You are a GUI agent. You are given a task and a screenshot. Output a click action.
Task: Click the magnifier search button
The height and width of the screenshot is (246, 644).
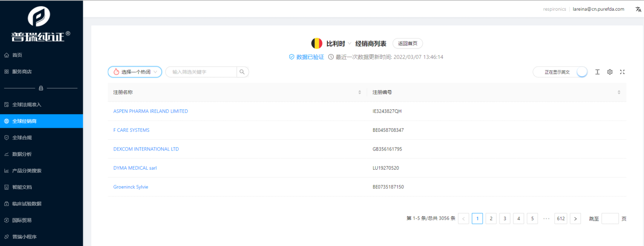pyautogui.click(x=242, y=72)
